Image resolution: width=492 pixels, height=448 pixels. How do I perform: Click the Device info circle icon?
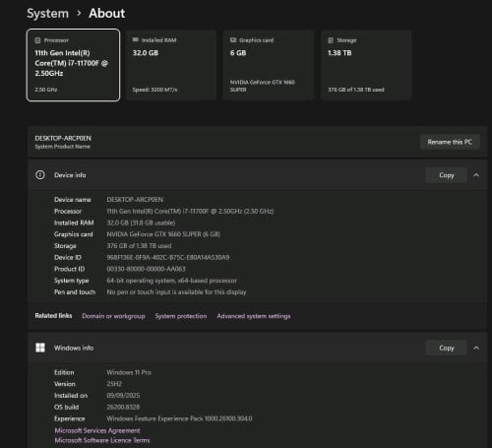tap(40, 175)
